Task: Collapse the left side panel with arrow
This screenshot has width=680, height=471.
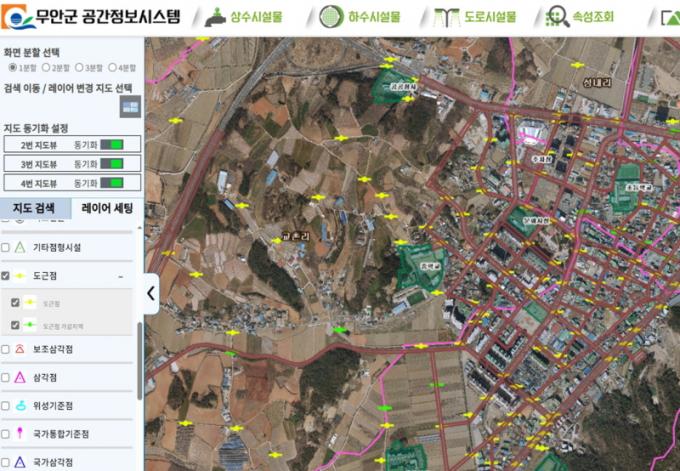Action: click(x=151, y=294)
